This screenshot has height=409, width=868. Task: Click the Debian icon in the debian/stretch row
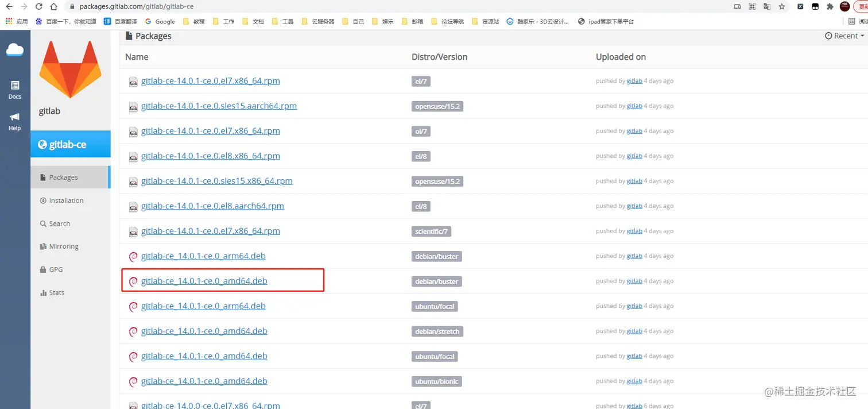tap(133, 331)
